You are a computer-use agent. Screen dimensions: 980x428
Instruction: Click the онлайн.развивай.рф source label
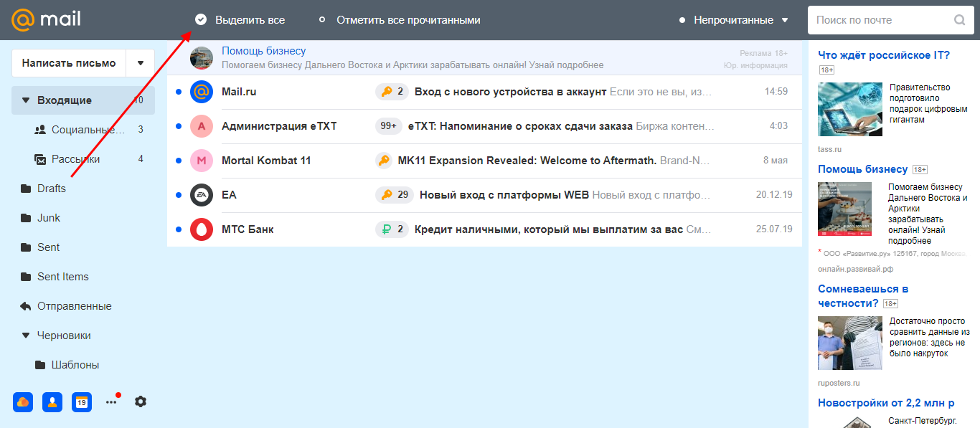click(856, 269)
